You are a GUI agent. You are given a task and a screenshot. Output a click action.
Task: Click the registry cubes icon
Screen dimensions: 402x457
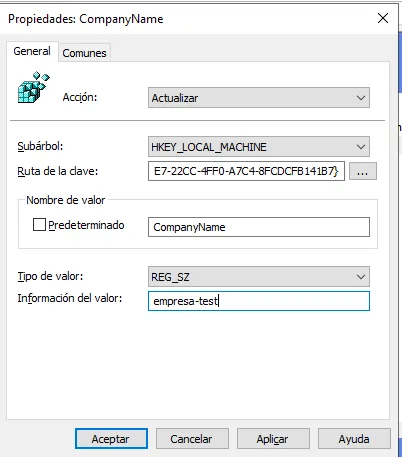click(33, 87)
